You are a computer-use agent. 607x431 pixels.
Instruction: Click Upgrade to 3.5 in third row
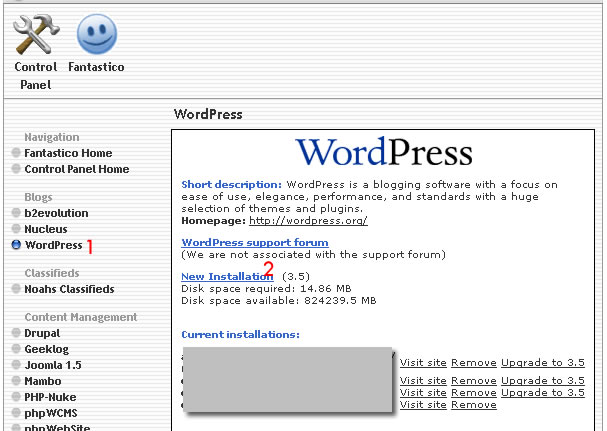pos(543,393)
